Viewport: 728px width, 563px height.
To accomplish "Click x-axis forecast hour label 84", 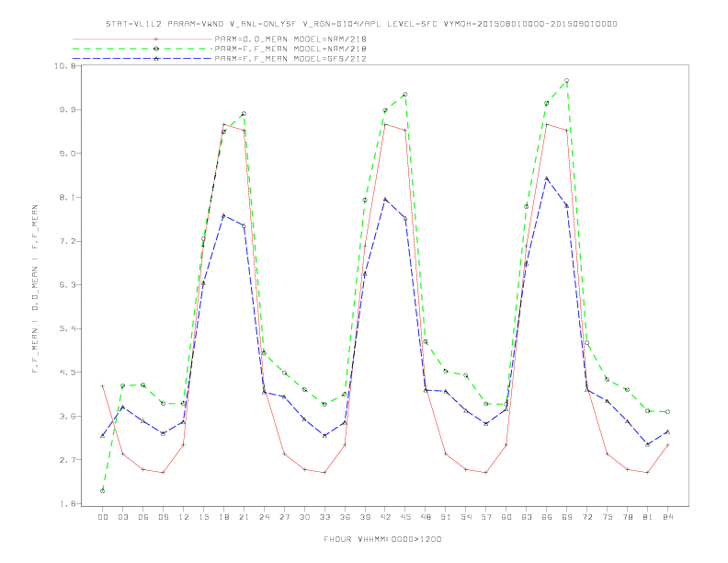I will 667,517.
